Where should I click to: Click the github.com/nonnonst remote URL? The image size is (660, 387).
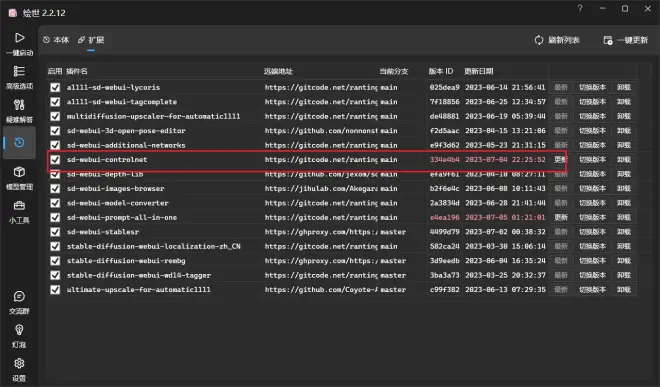click(x=321, y=131)
